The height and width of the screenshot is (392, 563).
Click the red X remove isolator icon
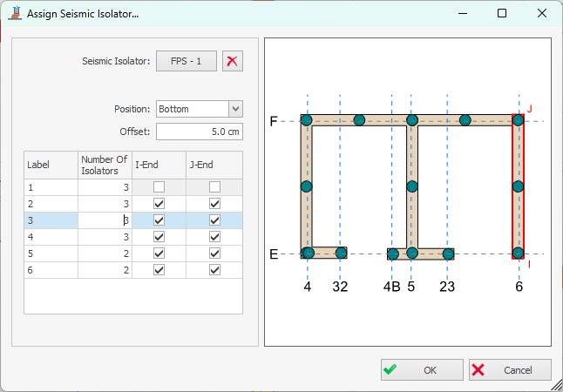(x=232, y=61)
